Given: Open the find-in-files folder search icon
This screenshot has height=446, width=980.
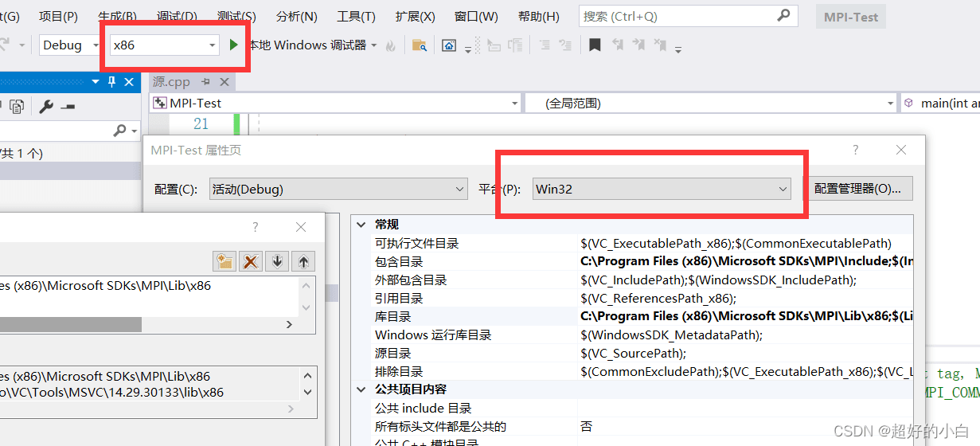Looking at the screenshot, I should [420, 45].
